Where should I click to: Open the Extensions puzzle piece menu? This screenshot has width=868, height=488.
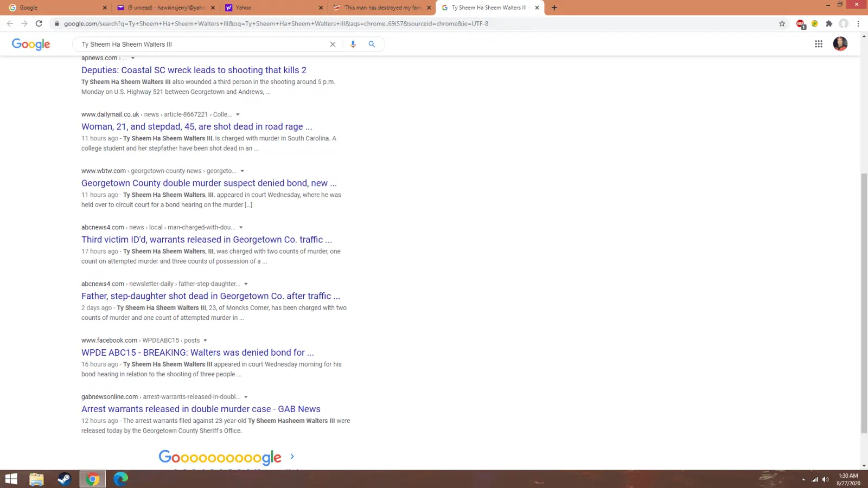click(x=829, y=23)
